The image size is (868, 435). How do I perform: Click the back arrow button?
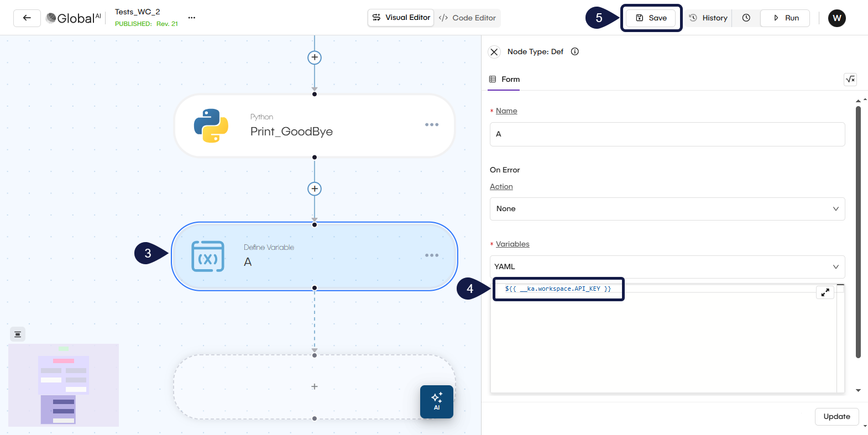pyautogui.click(x=27, y=18)
